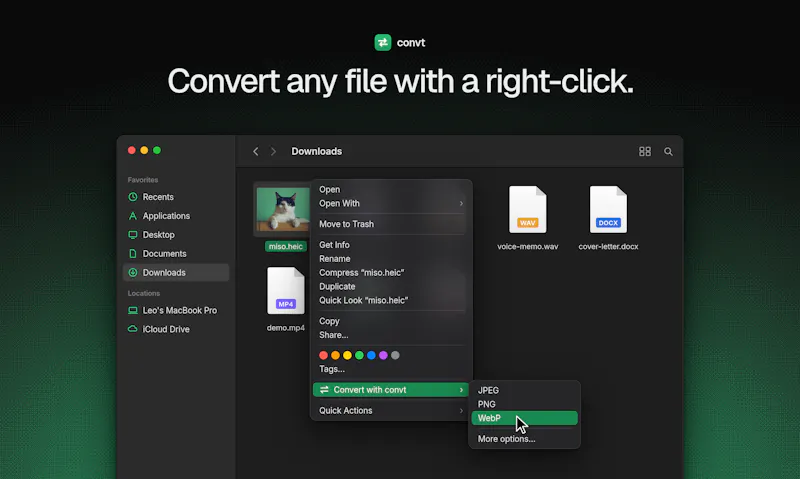Choose Copy in the context menu

pos(329,321)
